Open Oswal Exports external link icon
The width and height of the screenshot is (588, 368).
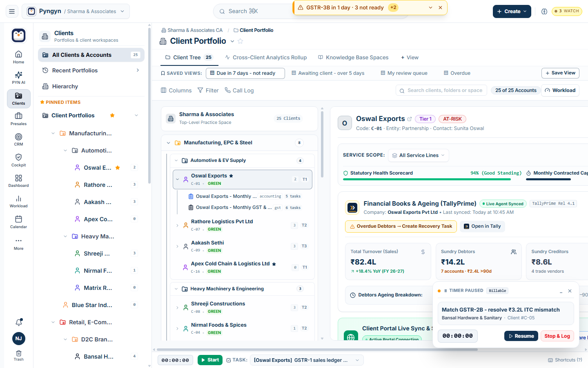[410, 119]
